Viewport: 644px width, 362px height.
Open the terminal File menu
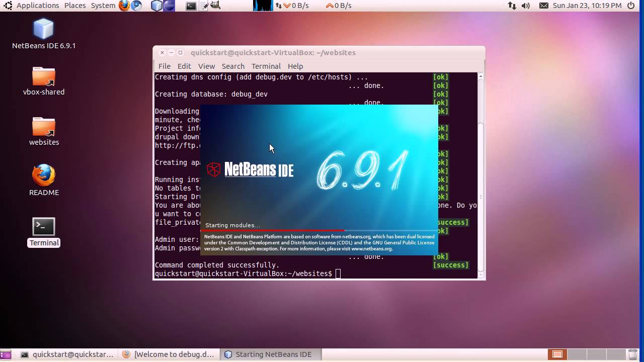(x=165, y=66)
